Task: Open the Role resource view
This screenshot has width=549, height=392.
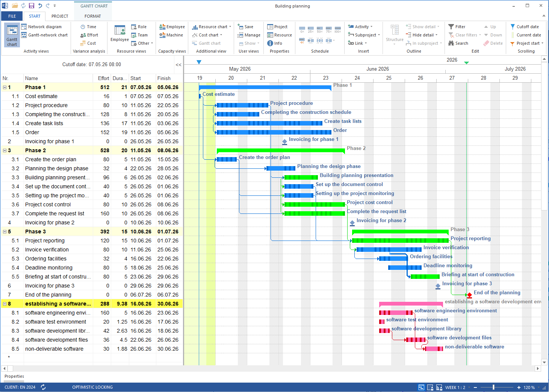Action: point(139,27)
